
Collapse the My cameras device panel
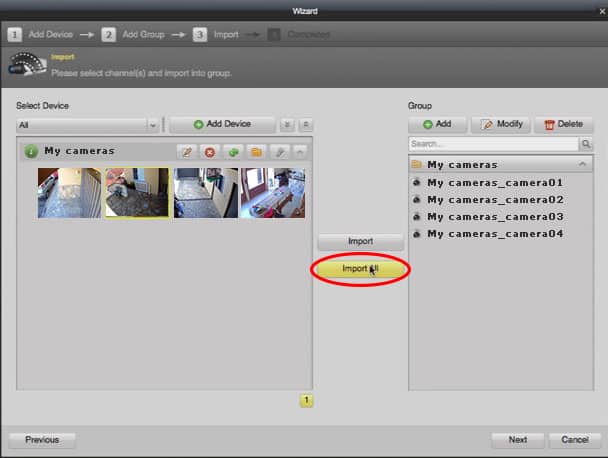pyautogui.click(x=300, y=152)
